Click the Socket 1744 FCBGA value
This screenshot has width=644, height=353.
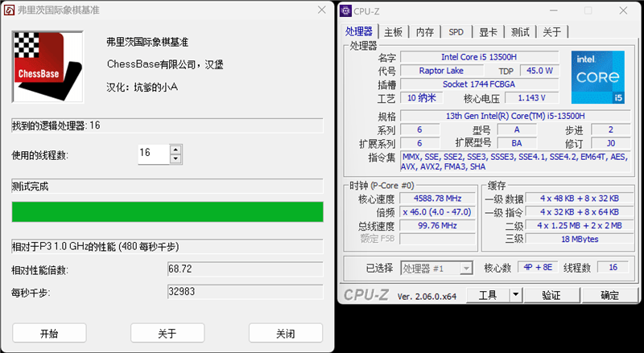point(479,84)
